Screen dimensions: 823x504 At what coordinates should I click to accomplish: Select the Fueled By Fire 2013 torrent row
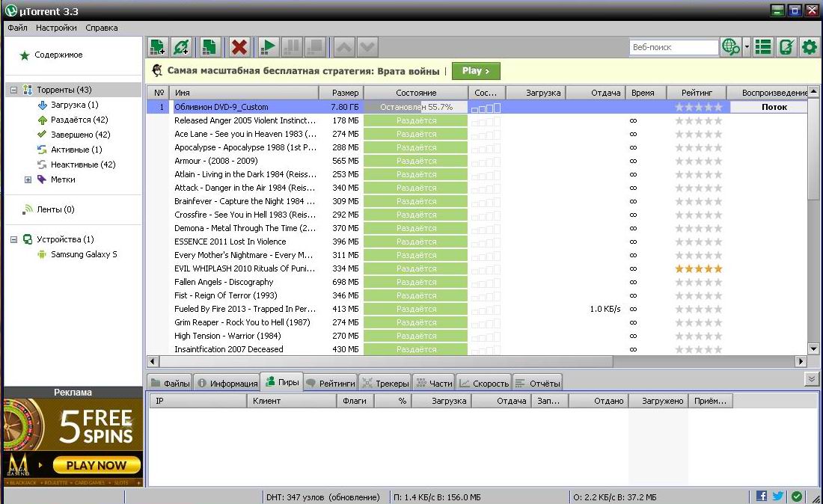click(x=477, y=309)
